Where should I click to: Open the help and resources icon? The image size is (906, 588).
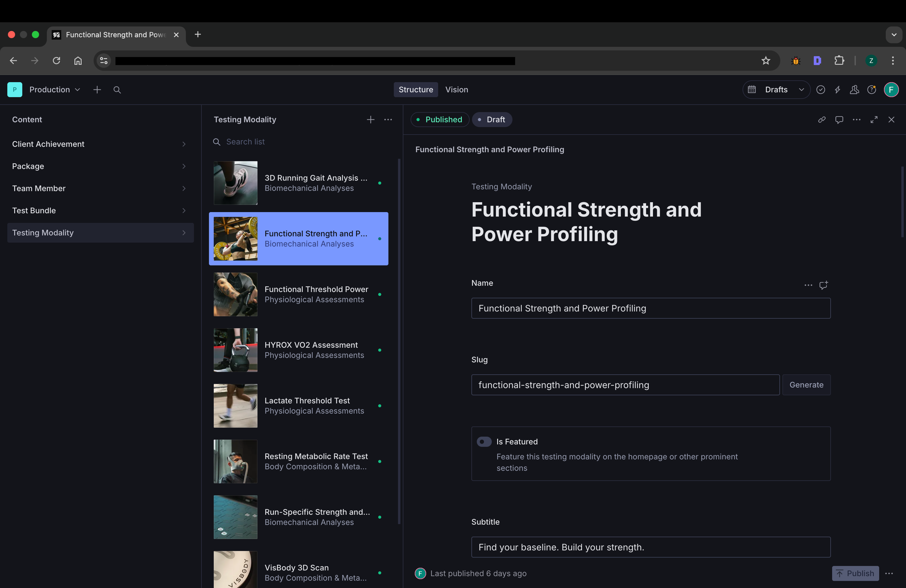pyautogui.click(x=871, y=90)
